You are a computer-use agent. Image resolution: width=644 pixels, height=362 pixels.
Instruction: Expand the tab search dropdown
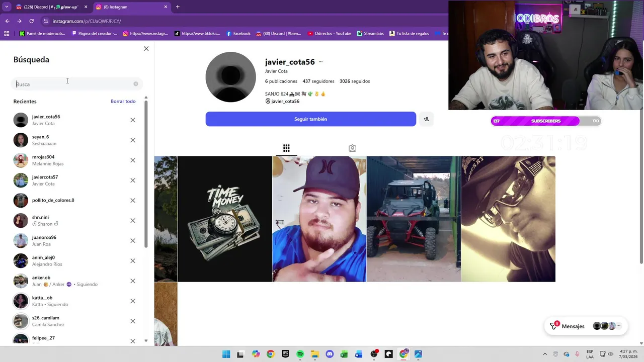pyautogui.click(x=6, y=7)
